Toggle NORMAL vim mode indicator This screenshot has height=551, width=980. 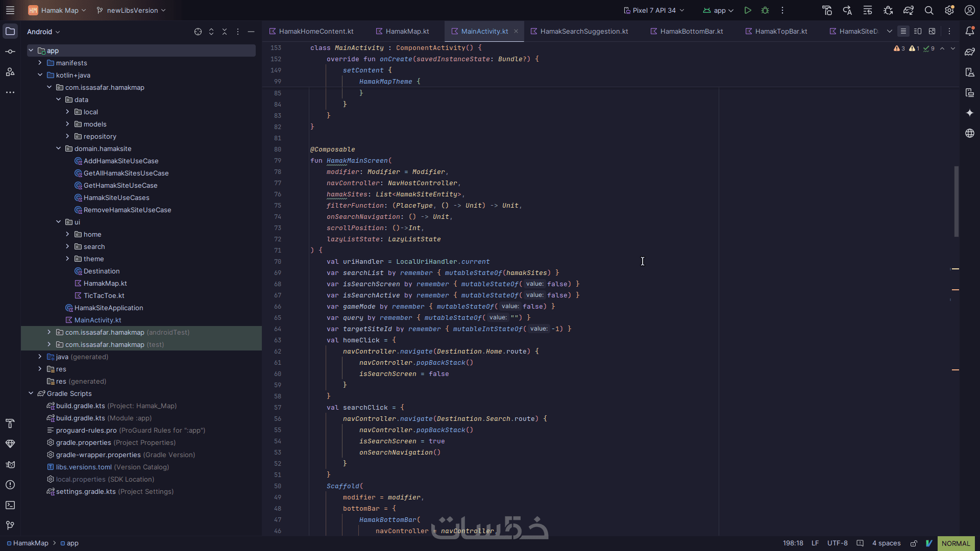[x=955, y=543]
